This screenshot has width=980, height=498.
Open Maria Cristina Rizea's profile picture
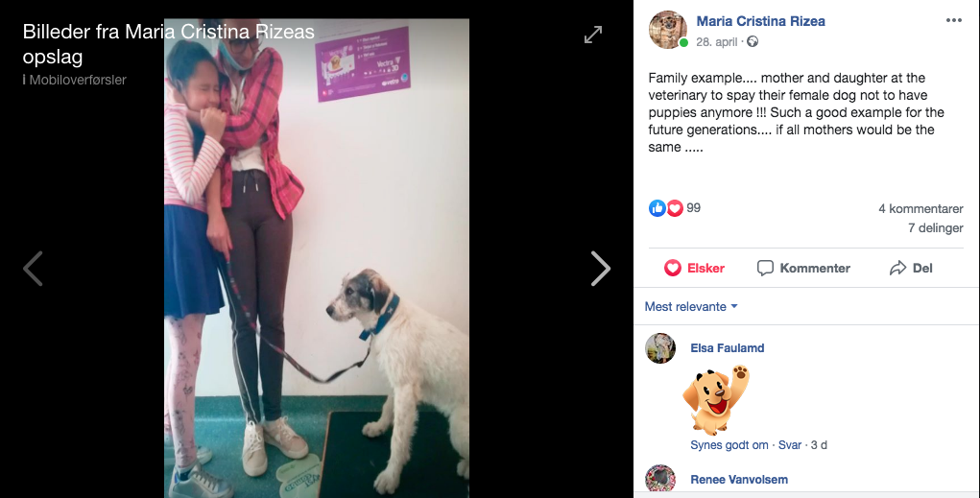(x=667, y=30)
